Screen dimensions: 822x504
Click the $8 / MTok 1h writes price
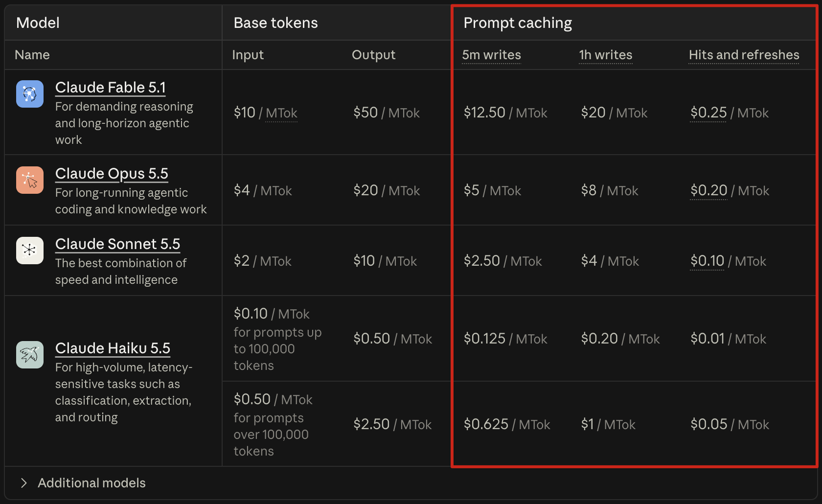pos(610,191)
